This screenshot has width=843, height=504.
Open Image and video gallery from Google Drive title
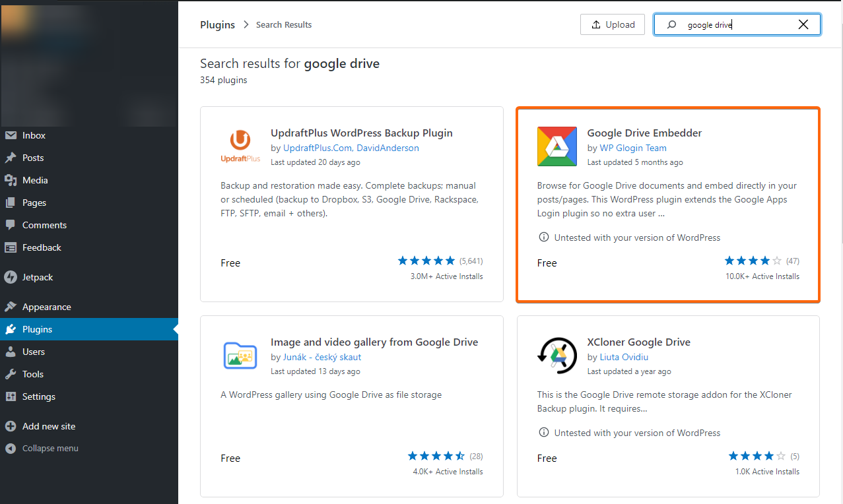(374, 342)
